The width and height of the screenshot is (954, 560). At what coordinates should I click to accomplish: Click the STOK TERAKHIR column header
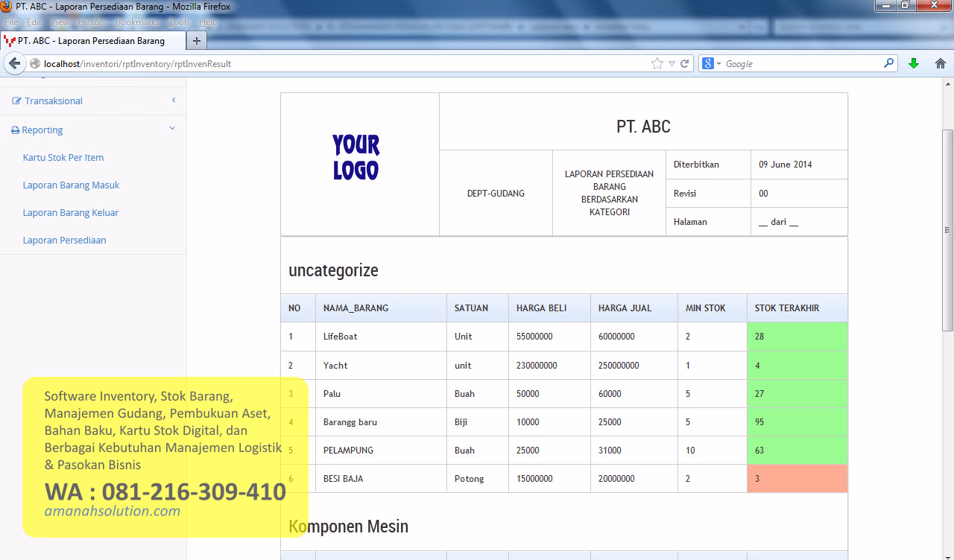pyautogui.click(x=797, y=308)
